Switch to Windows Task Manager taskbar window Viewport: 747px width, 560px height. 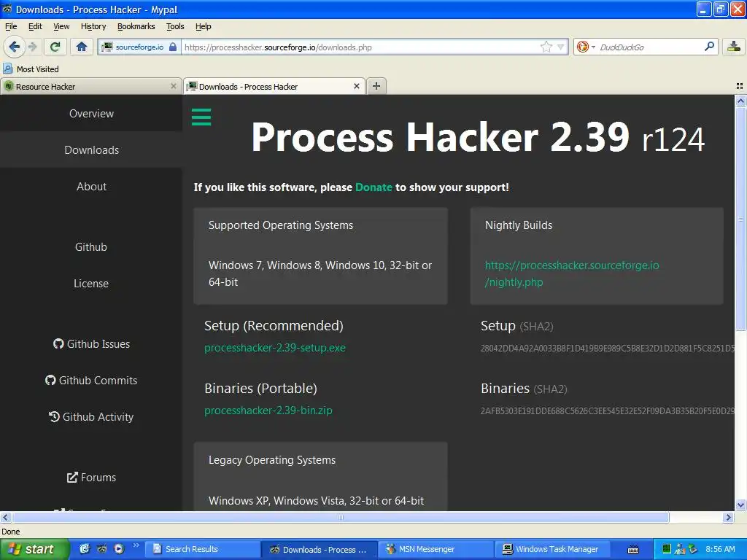(553, 549)
